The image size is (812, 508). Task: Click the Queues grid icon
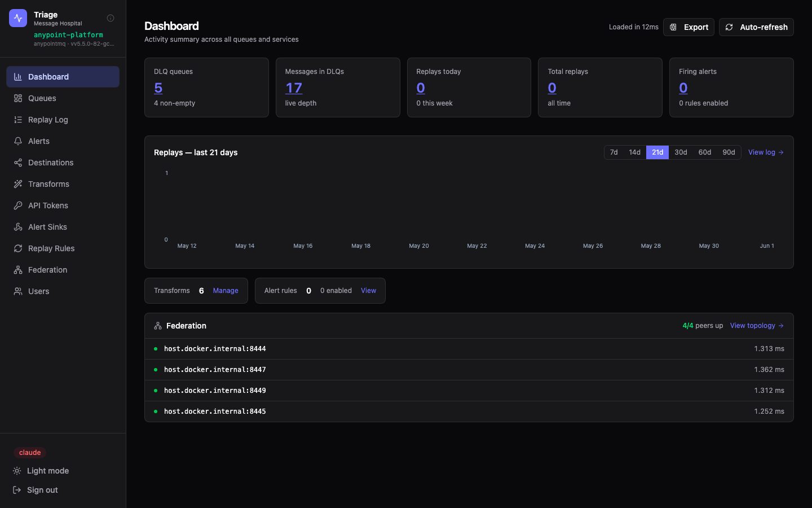point(18,98)
